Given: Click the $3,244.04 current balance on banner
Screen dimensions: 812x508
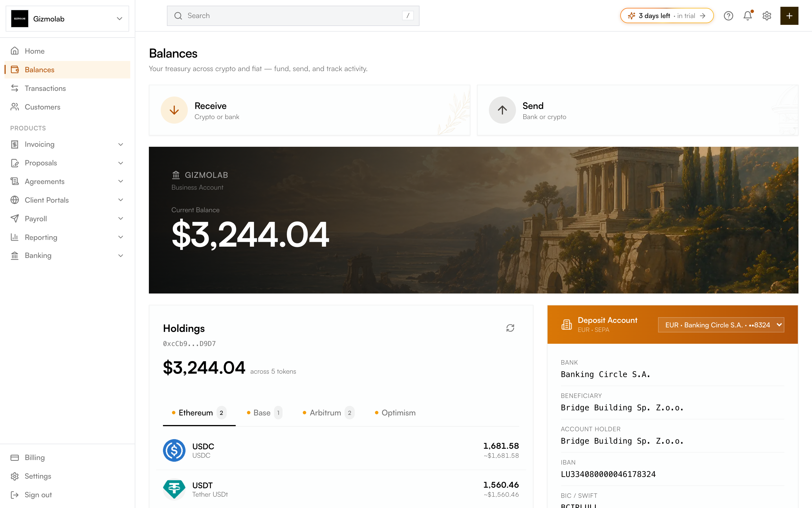Looking at the screenshot, I should click(250, 234).
